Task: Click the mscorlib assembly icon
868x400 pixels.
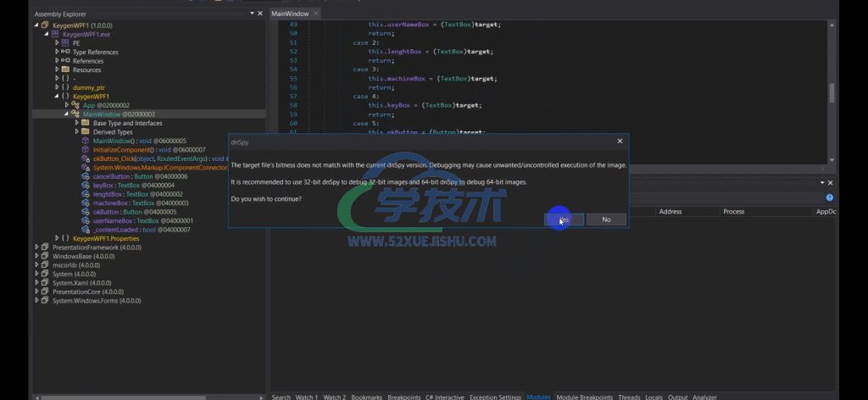Action: coord(45,265)
